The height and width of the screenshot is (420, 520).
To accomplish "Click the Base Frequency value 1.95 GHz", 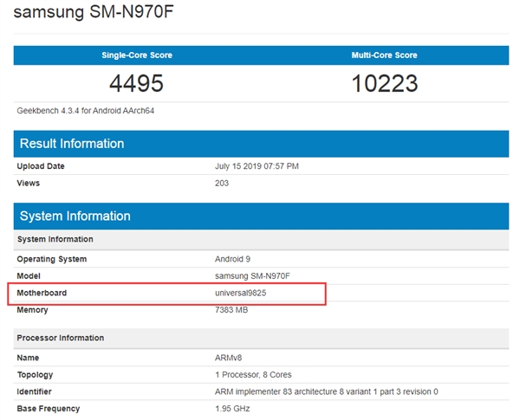I will pyautogui.click(x=234, y=408).
